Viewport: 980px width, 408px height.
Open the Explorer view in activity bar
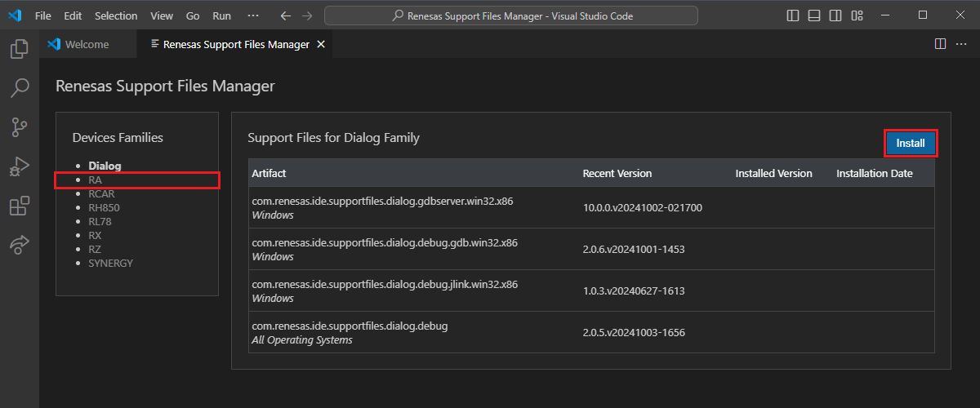point(19,49)
